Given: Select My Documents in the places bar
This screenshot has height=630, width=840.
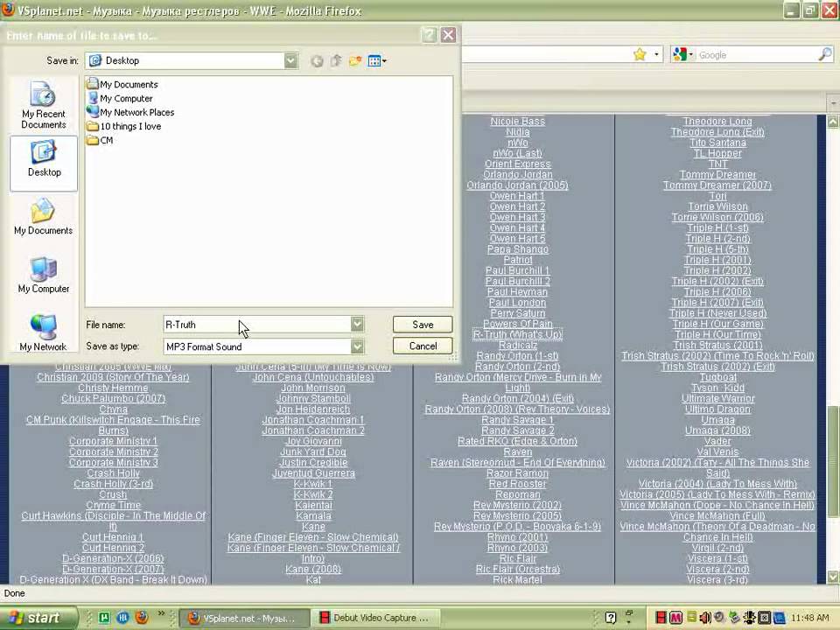Looking at the screenshot, I should click(44, 216).
